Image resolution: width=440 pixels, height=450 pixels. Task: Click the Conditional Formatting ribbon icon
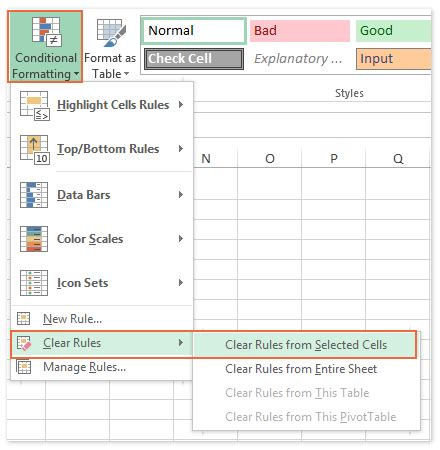[x=46, y=31]
